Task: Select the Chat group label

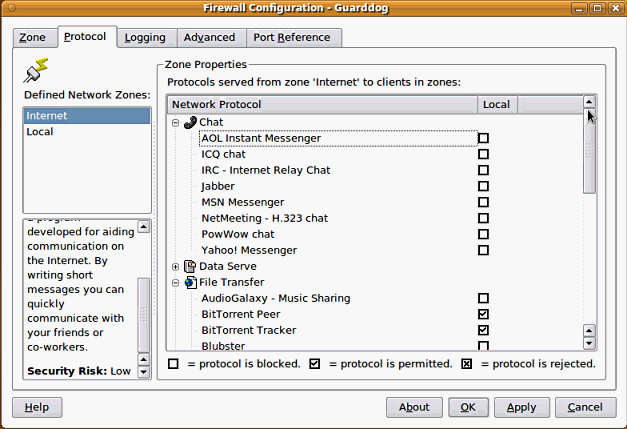Action: pyautogui.click(x=211, y=122)
